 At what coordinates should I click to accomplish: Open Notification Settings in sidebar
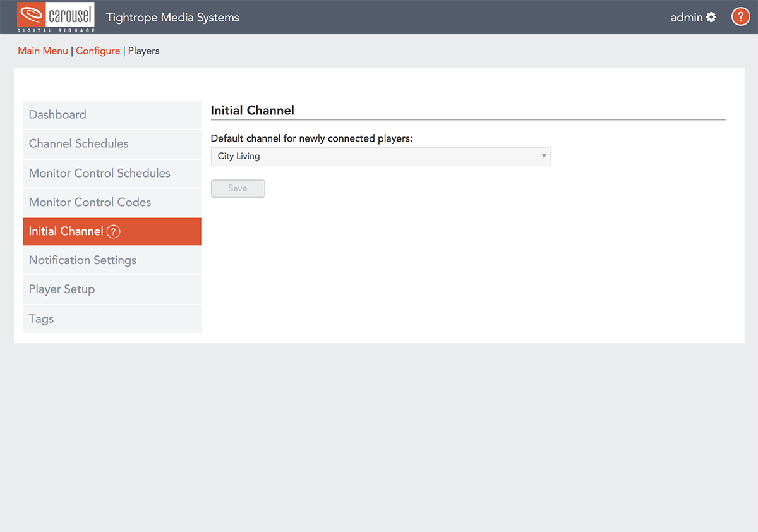(x=82, y=260)
